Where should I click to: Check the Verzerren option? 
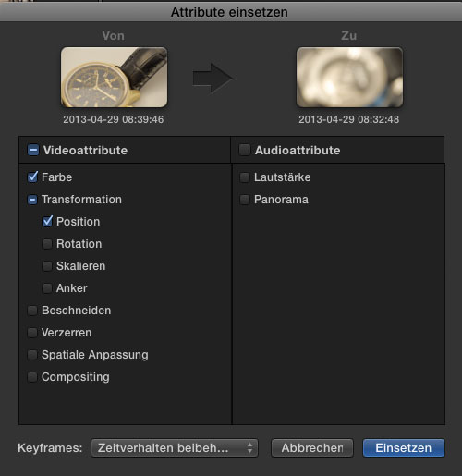[x=32, y=333]
